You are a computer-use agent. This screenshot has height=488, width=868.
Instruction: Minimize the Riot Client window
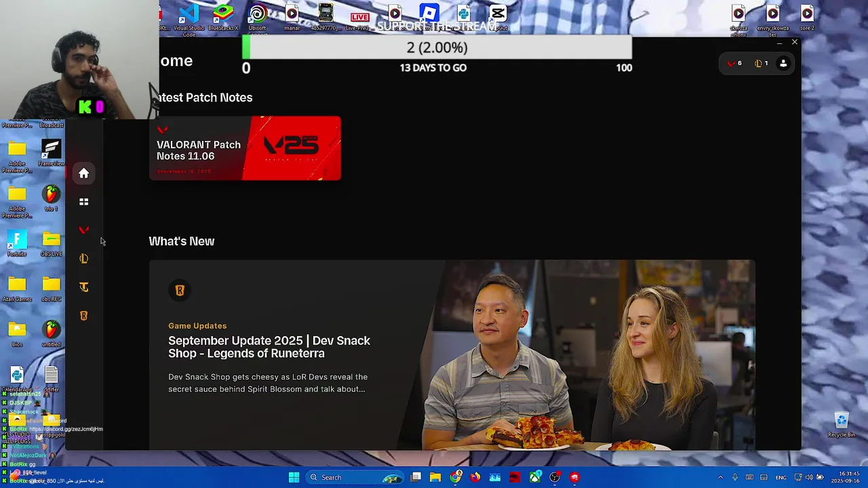(779, 43)
